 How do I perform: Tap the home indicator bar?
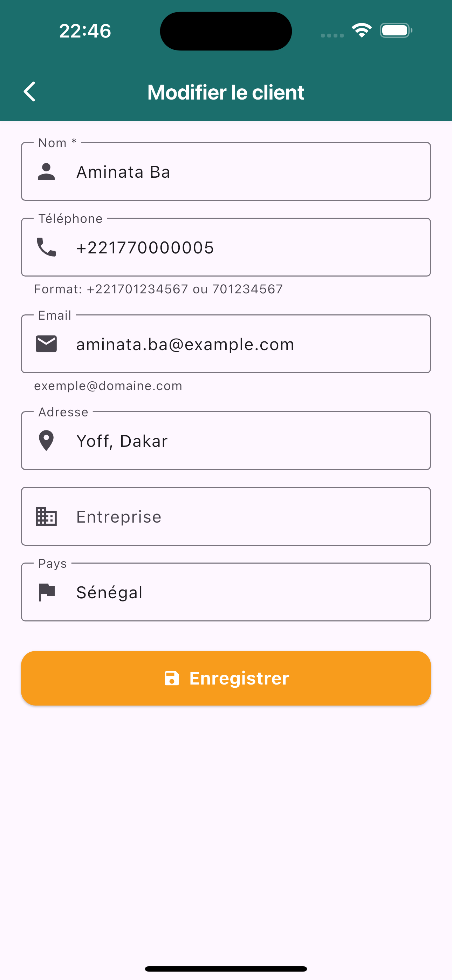226,968
